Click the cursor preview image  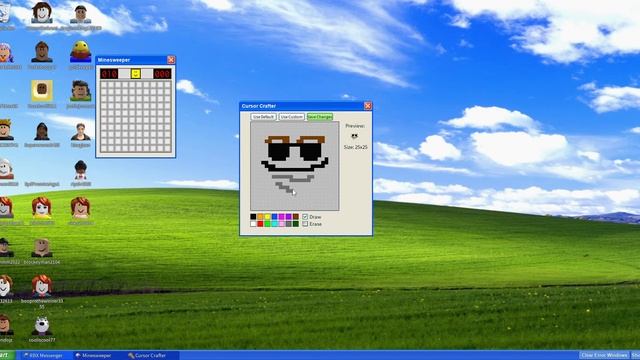click(x=354, y=136)
